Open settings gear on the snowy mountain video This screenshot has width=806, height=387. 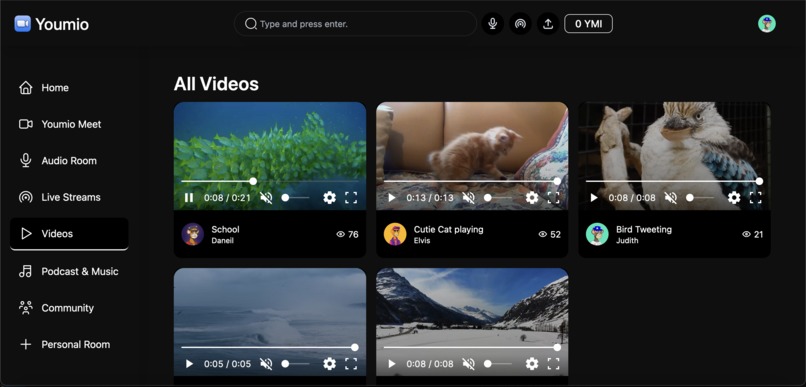pyautogui.click(x=532, y=364)
